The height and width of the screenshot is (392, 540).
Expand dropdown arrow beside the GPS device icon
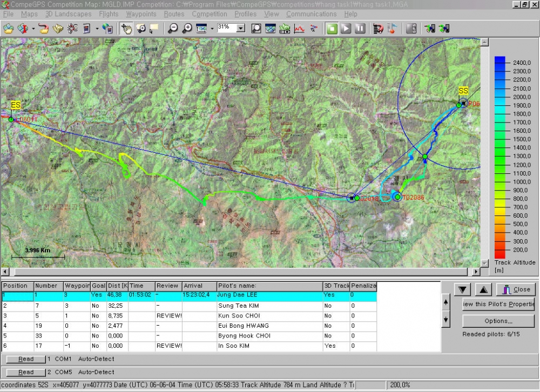tap(97, 29)
